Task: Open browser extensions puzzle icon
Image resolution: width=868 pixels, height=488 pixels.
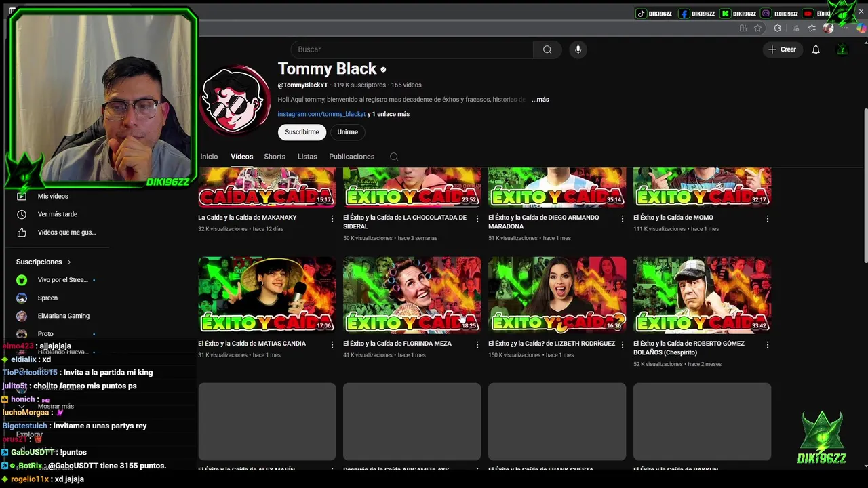Action: tap(777, 28)
